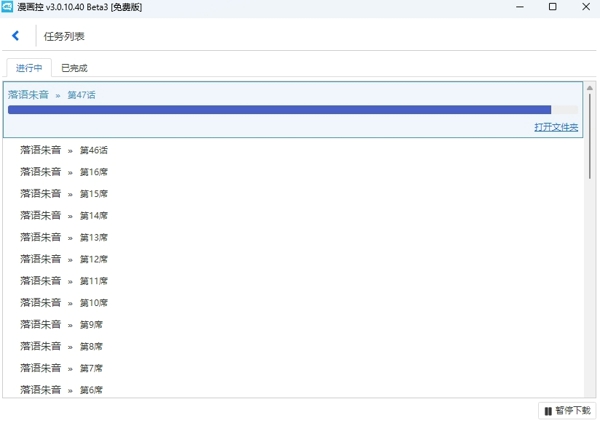Click the back arrow icon

click(15, 36)
